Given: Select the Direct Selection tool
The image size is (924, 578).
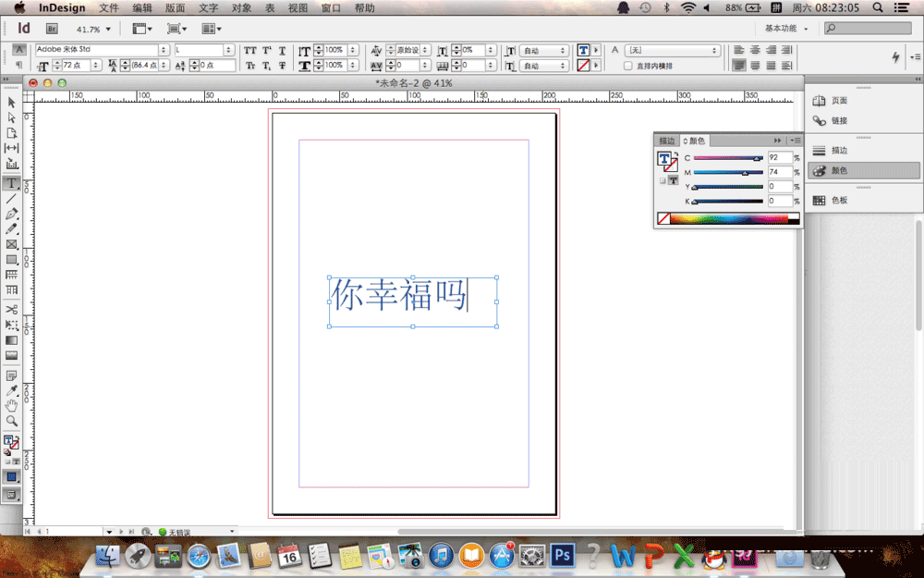Looking at the screenshot, I should [x=11, y=118].
